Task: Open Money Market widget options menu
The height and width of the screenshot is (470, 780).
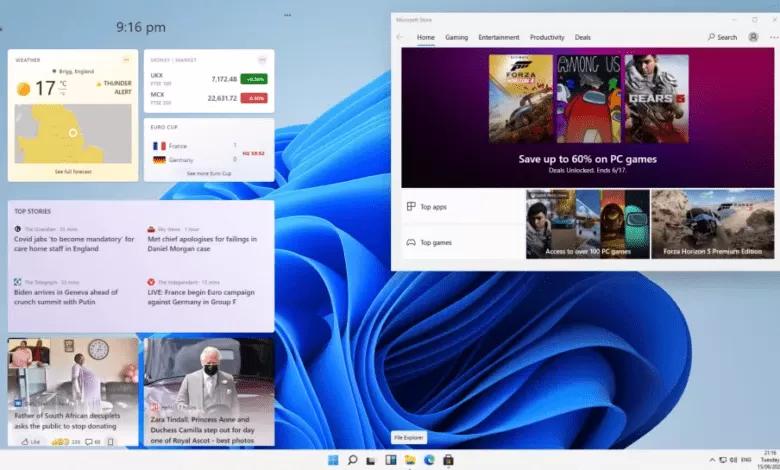Action: click(262, 60)
